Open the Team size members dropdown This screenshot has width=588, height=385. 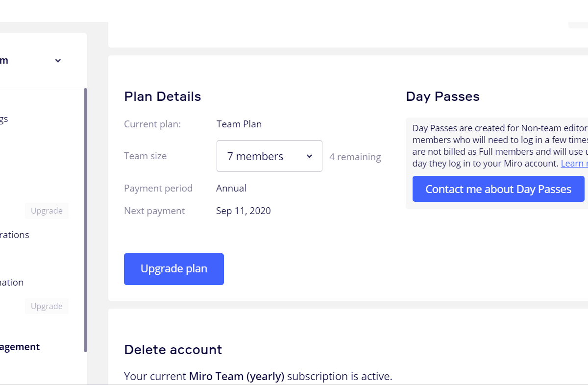(269, 156)
